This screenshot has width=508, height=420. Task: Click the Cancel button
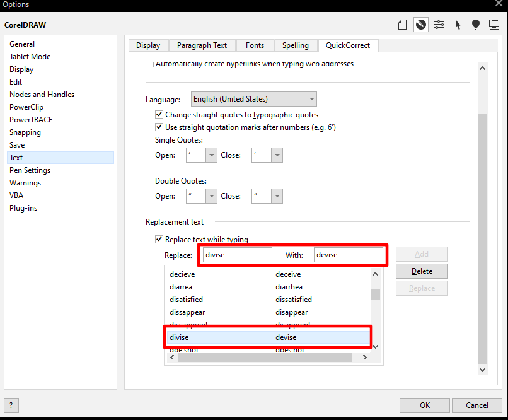[477, 405]
